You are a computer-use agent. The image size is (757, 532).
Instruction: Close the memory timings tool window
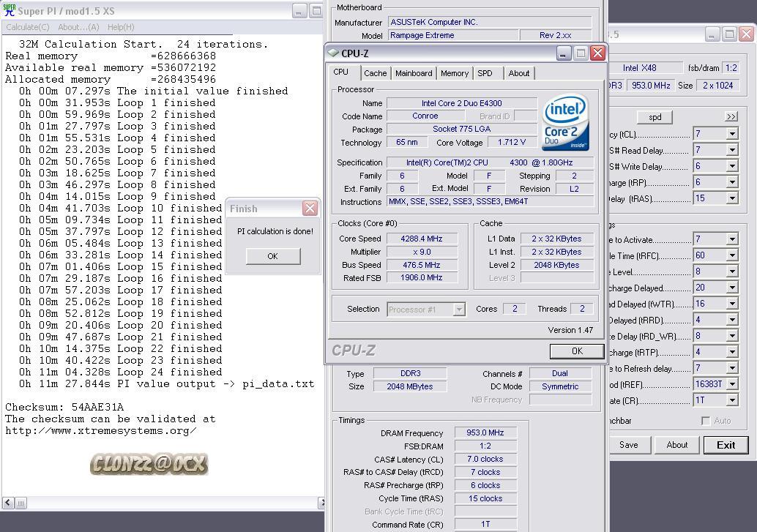(746, 34)
